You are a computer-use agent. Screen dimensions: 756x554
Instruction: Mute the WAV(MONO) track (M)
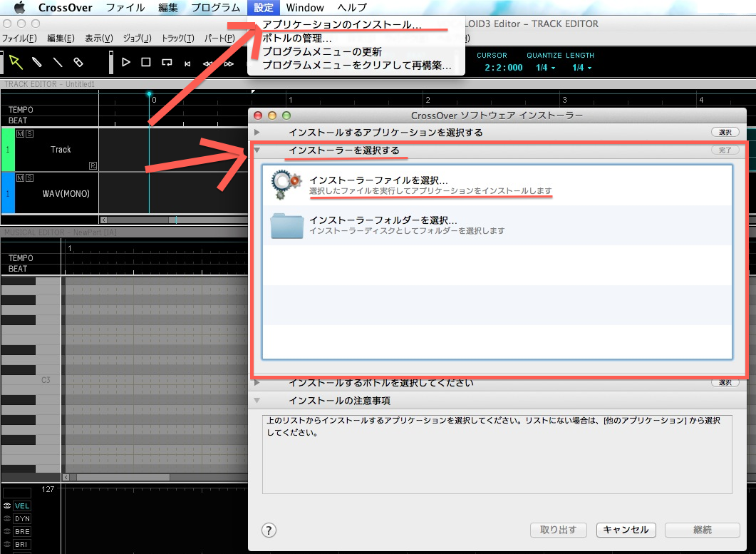20,178
